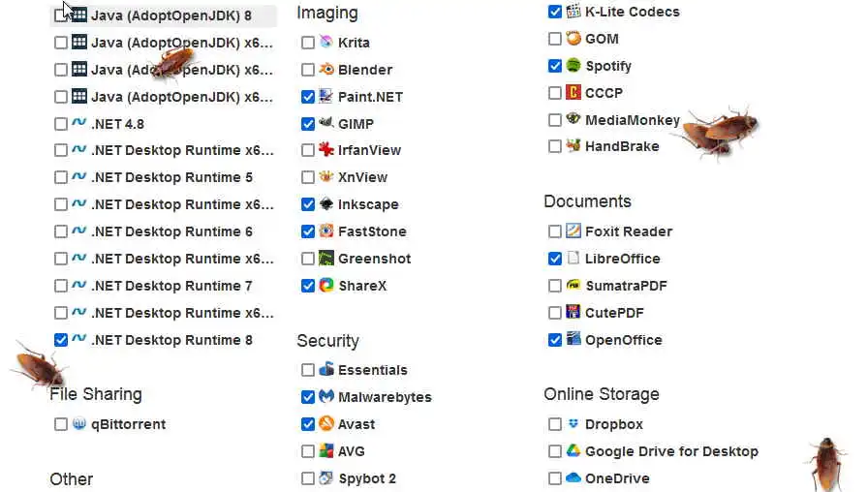Click the CutePDF icon
The image size is (868, 492).
tap(573, 312)
